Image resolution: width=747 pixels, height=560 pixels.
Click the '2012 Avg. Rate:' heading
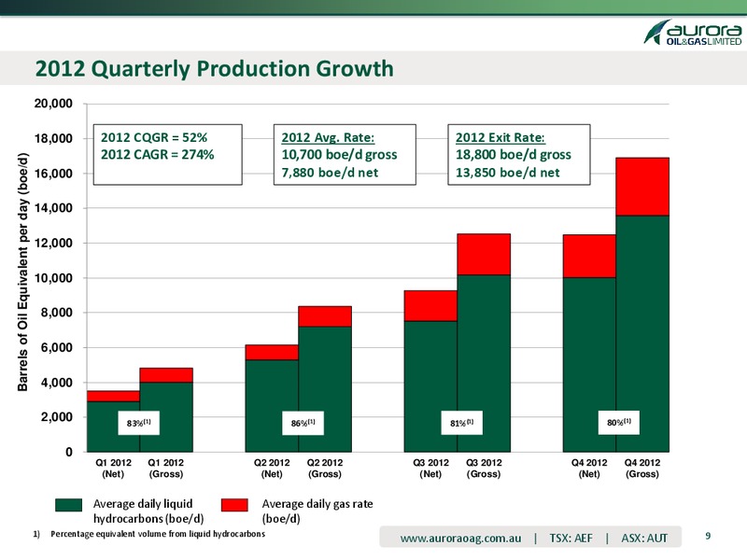coord(328,137)
